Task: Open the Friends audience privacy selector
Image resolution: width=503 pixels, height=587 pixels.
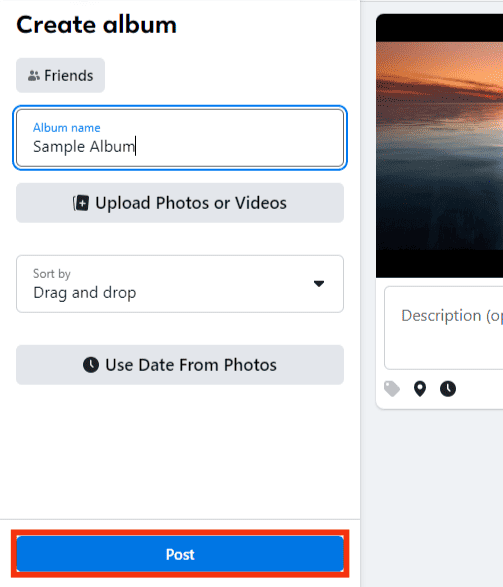Action: [60, 75]
